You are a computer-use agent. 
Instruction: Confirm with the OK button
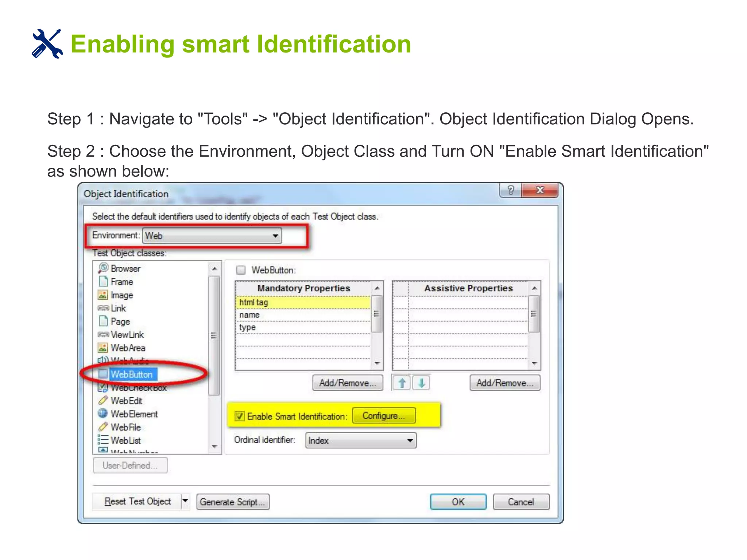tap(458, 502)
